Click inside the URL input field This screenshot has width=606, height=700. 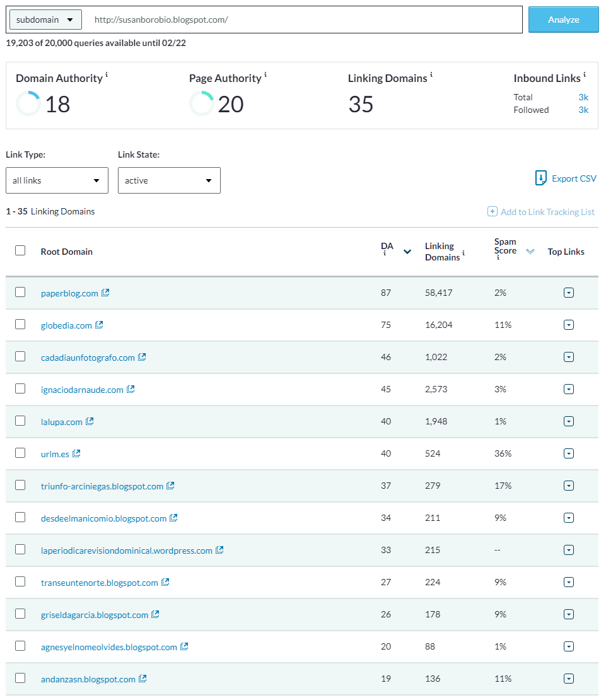(x=303, y=20)
